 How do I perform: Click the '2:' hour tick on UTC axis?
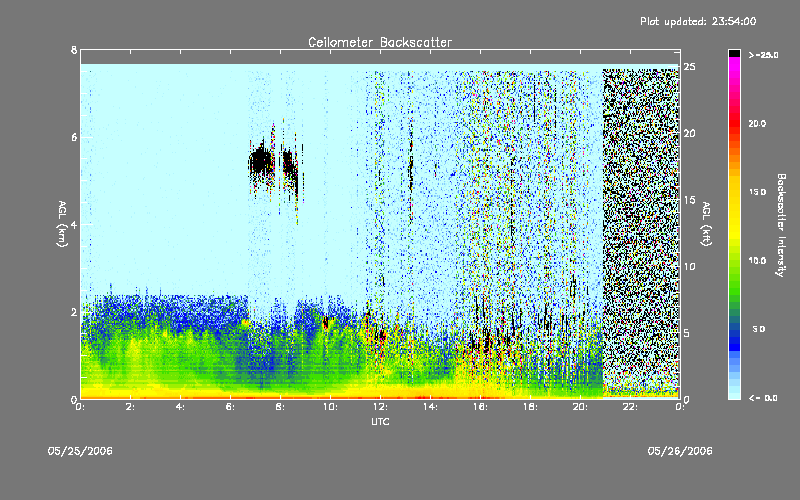click(x=131, y=407)
